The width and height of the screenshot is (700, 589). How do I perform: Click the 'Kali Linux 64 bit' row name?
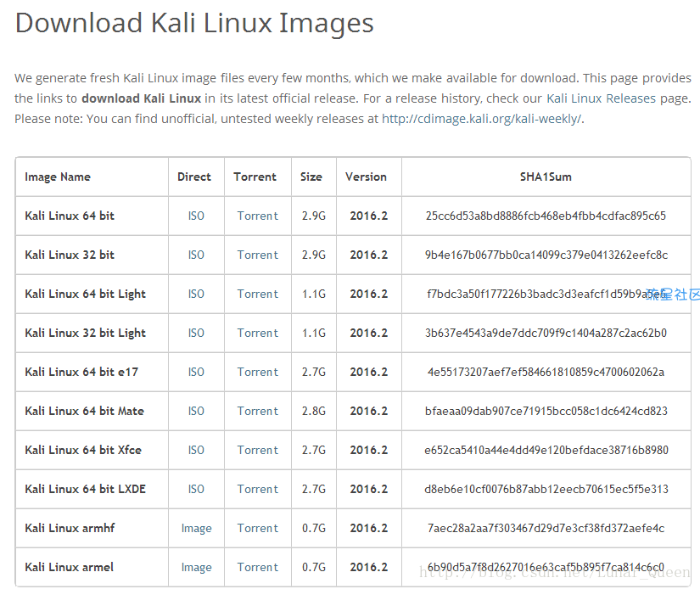70,216
